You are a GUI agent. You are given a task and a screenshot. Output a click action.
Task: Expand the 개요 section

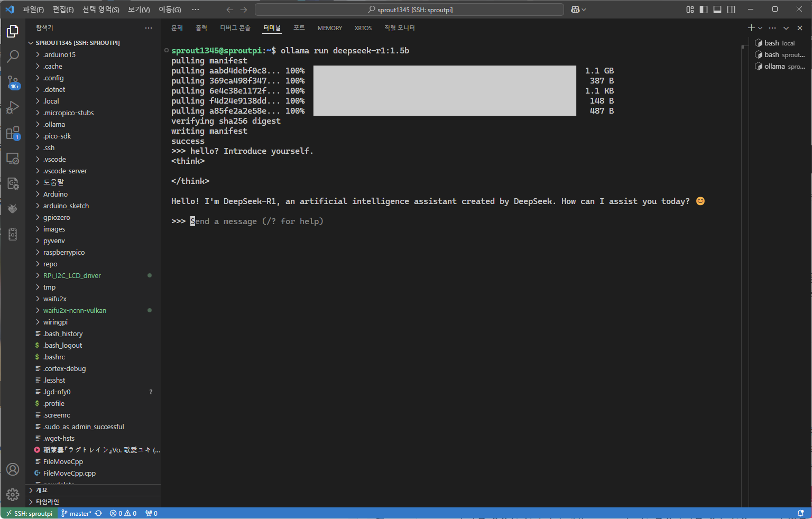pos(93,490)
